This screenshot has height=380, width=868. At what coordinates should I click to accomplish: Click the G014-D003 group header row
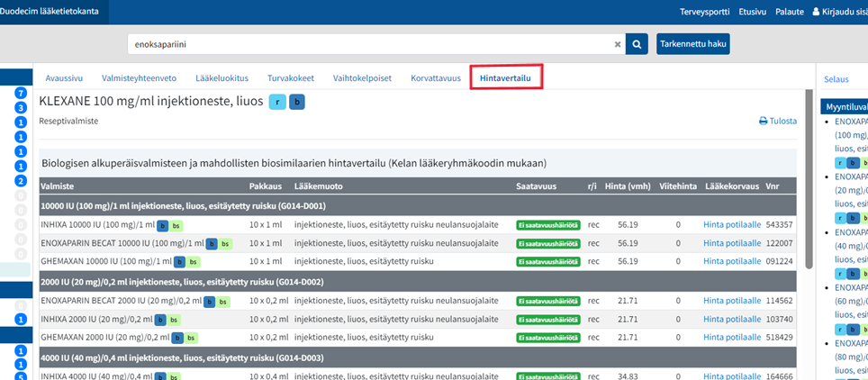[x=418, y=357]
